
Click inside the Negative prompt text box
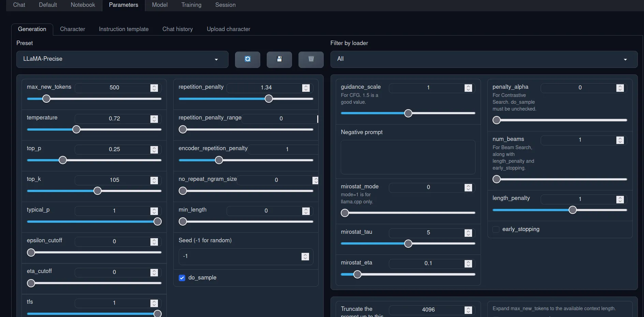tap(408, 157)
